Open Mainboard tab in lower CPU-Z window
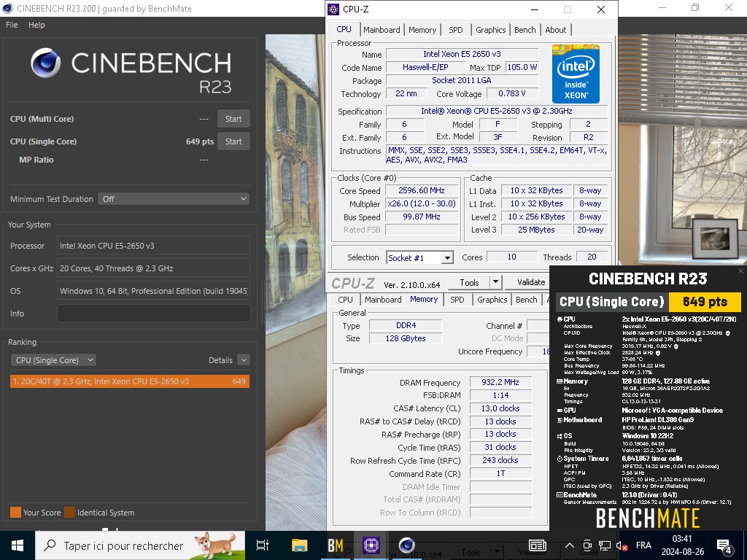747x560 pixels. click(383, 300)
